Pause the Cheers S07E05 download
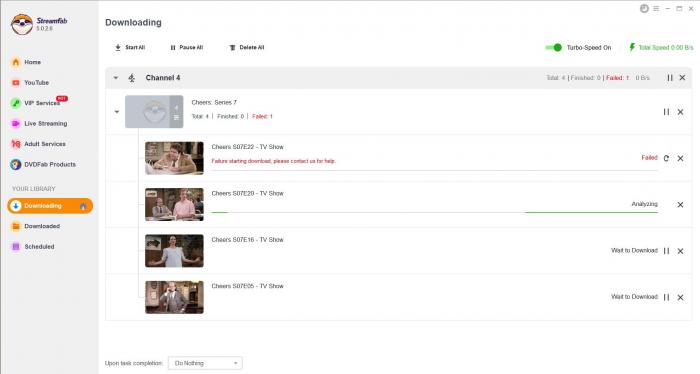The image size is (700, 374). tap(666, 297)
